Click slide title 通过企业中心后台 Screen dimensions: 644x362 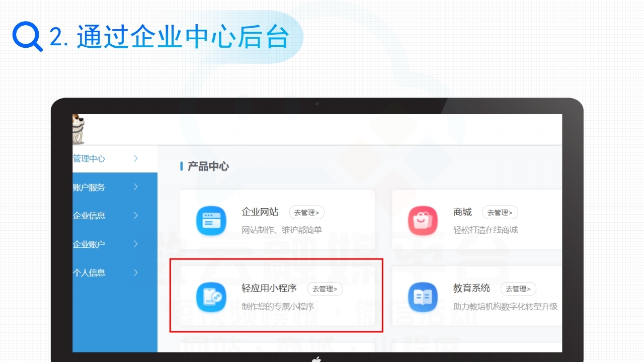(183, 37)
